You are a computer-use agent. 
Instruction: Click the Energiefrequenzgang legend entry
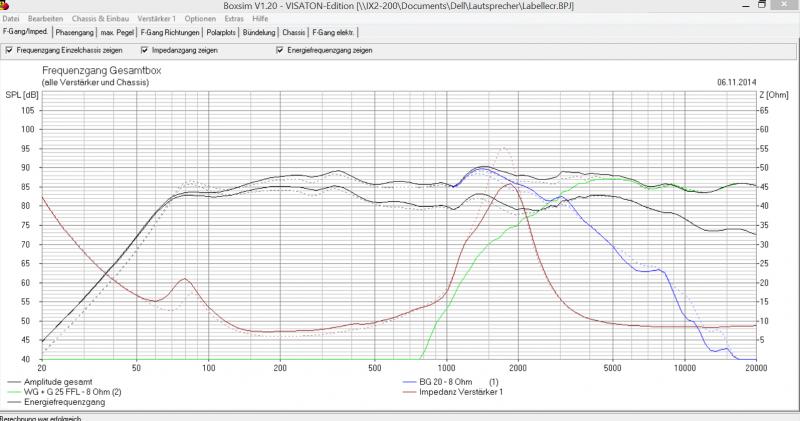[56, 402]
